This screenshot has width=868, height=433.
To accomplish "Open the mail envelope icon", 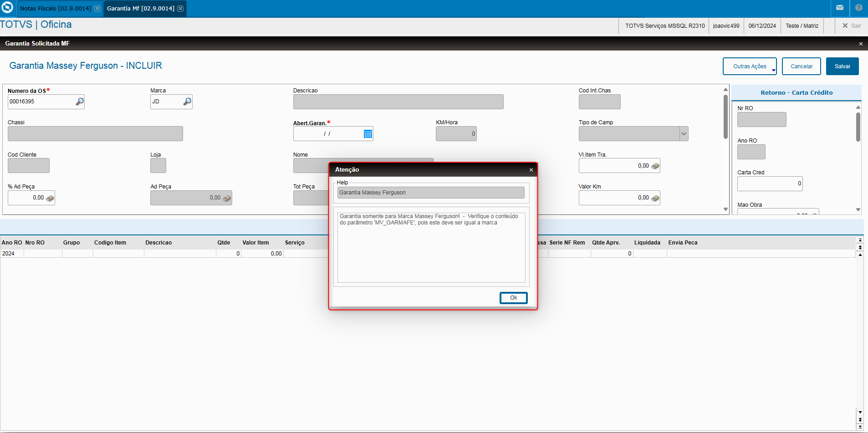I will 840,8.
